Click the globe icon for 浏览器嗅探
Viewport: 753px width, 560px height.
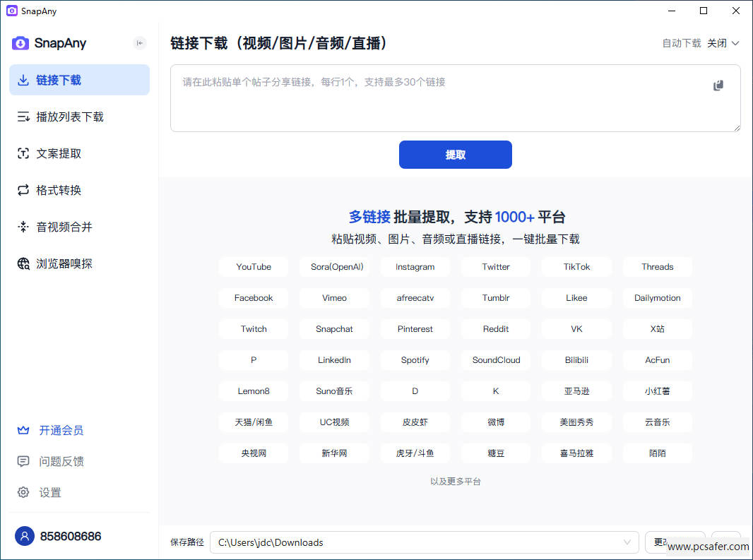(x=23, y=263)
